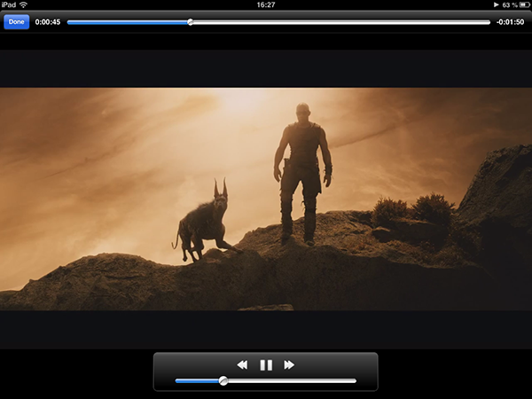Tap the 16:27 clock in status bar
The image size is (532, 399).
click(266, 4)
